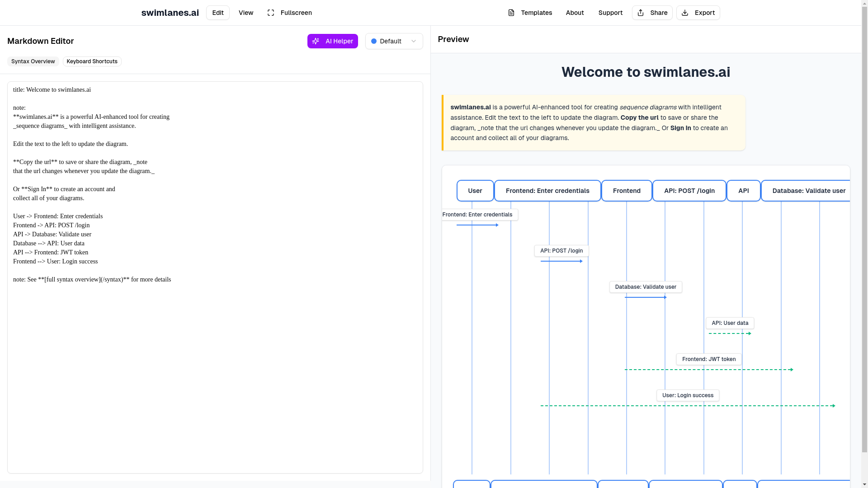Select the top API lane header

click(744, 191)
